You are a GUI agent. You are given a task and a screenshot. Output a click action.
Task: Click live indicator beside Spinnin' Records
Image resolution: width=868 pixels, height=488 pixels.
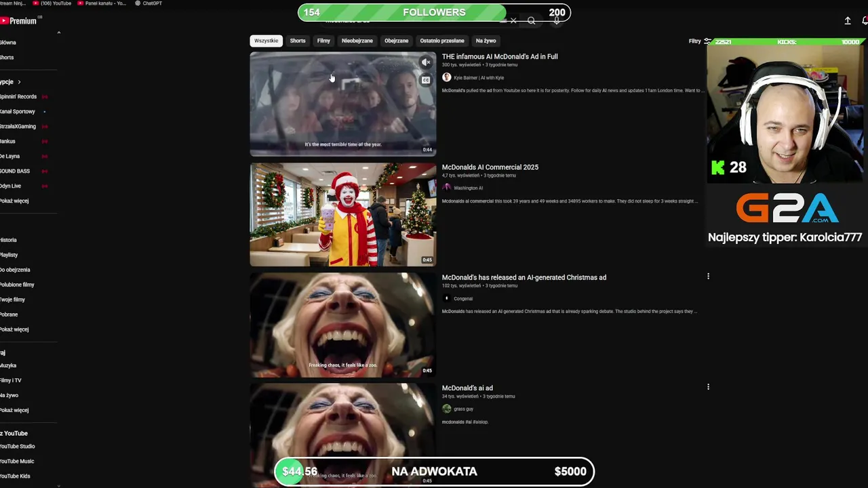pos(45,97)
